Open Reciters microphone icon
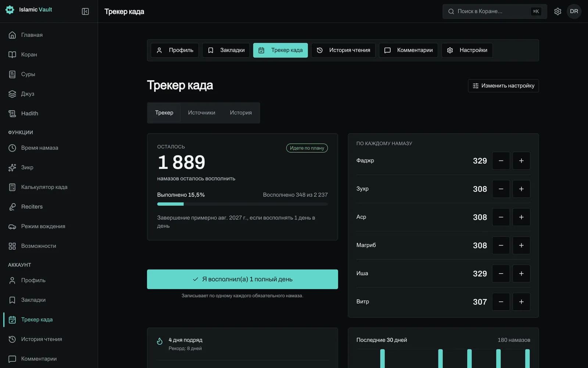 point(12,207)
